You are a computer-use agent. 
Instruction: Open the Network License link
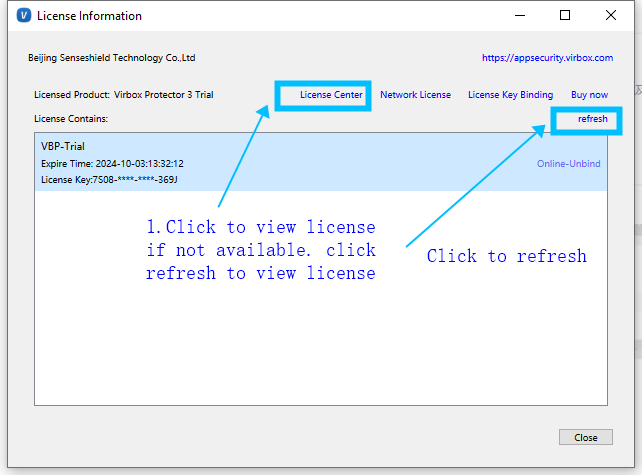click(415, 95)
